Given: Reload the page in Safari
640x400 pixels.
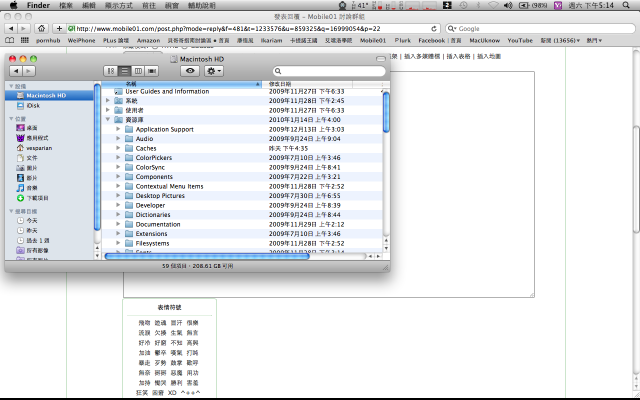Looking at the screenshot, I should [434, 29].
